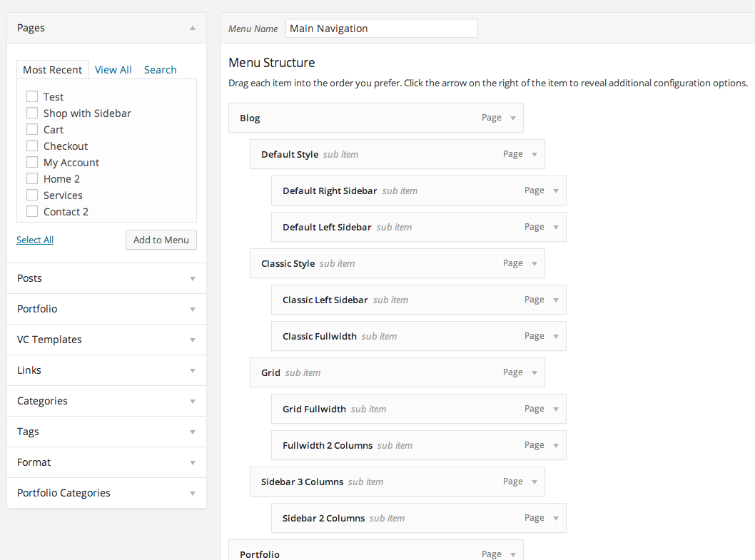
Task: Show Fullwidth 2 Columns item options
Action: tap(555, 446)
